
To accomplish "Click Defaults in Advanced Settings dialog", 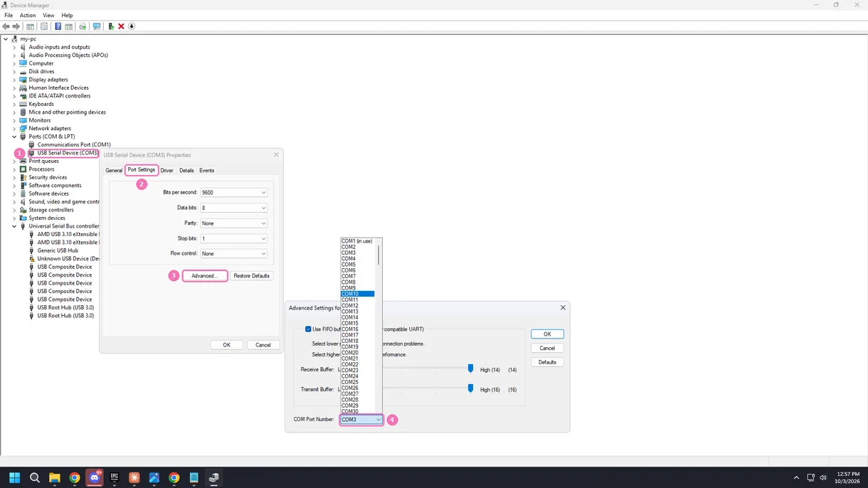I will [547, 363].
